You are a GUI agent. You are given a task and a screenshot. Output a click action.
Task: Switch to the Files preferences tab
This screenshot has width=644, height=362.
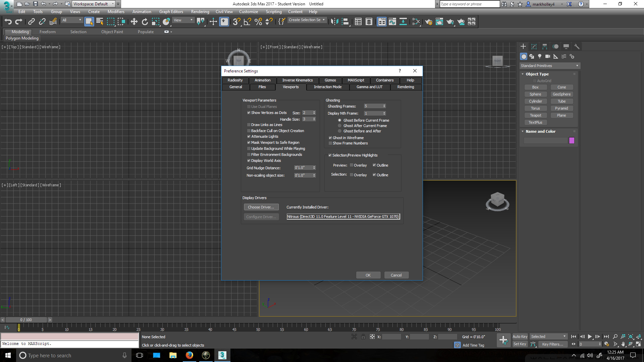[262, 87]
